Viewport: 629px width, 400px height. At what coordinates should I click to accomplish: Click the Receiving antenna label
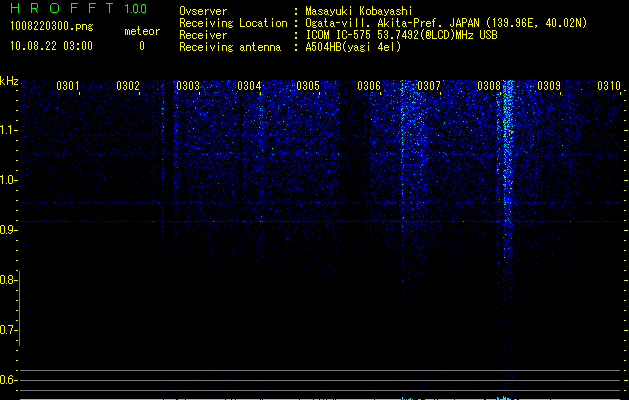[230, 47]
